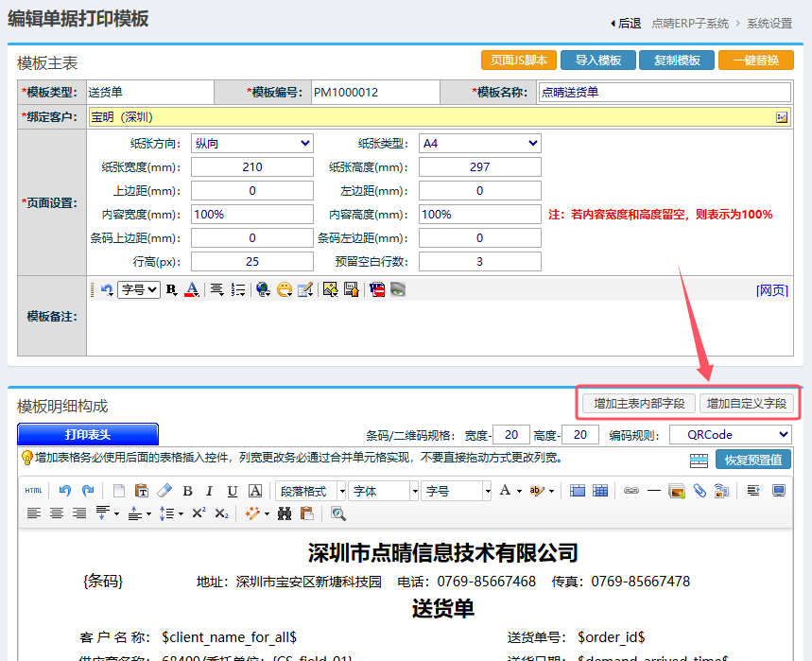Open the 纸张方向 dropdown
Viewport: 812px width, 661px height.
251,143
